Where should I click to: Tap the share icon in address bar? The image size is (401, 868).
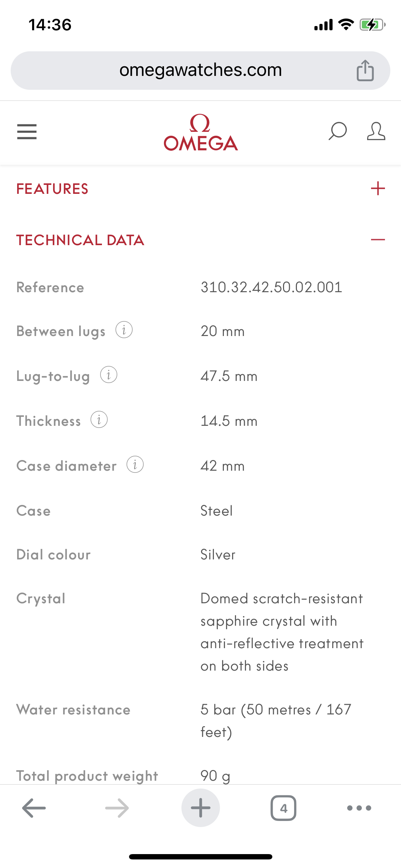[x=365, y=71]
